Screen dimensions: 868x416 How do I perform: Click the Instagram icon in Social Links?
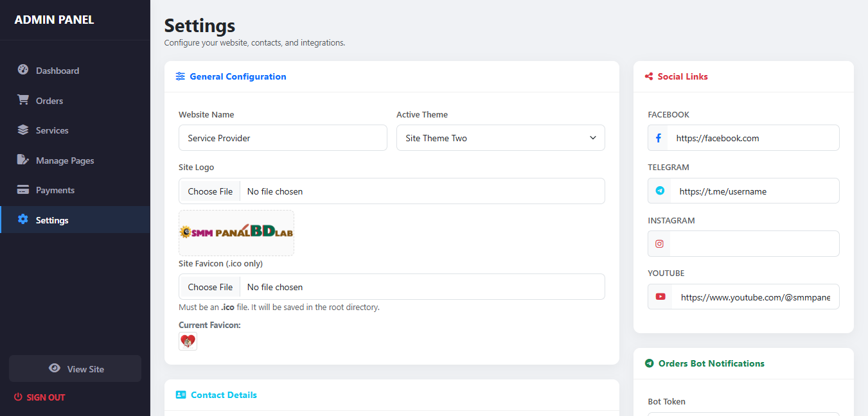click(659, 244)
